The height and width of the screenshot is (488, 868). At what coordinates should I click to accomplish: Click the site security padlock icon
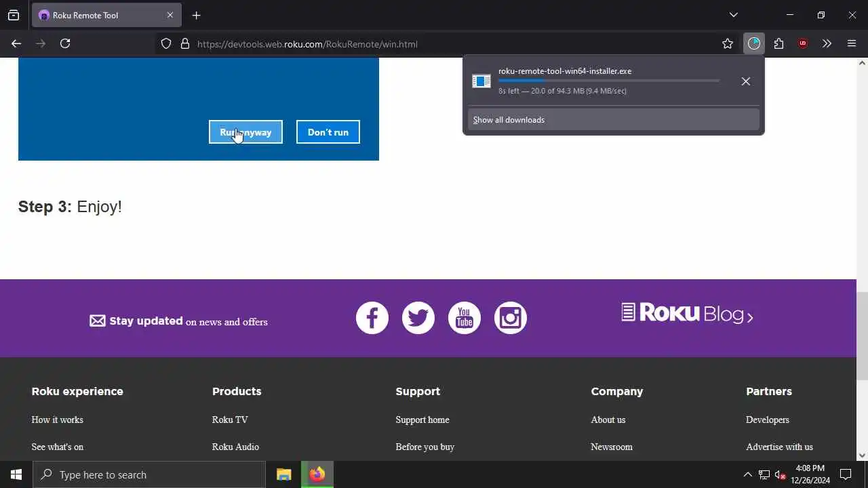pos(184,44)
